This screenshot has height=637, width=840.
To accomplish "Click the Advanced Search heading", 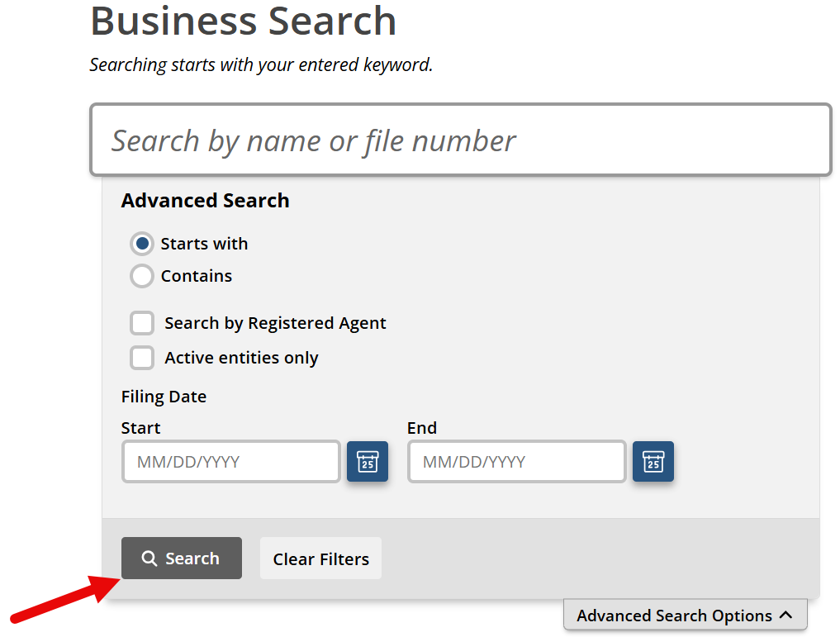I will [x=205, y=201].
